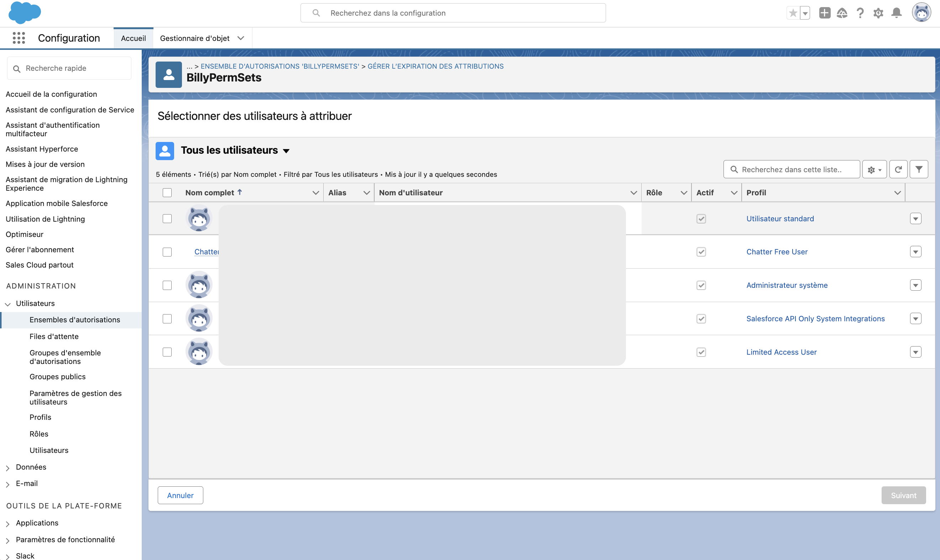Refresh the user list

[898, 169]
